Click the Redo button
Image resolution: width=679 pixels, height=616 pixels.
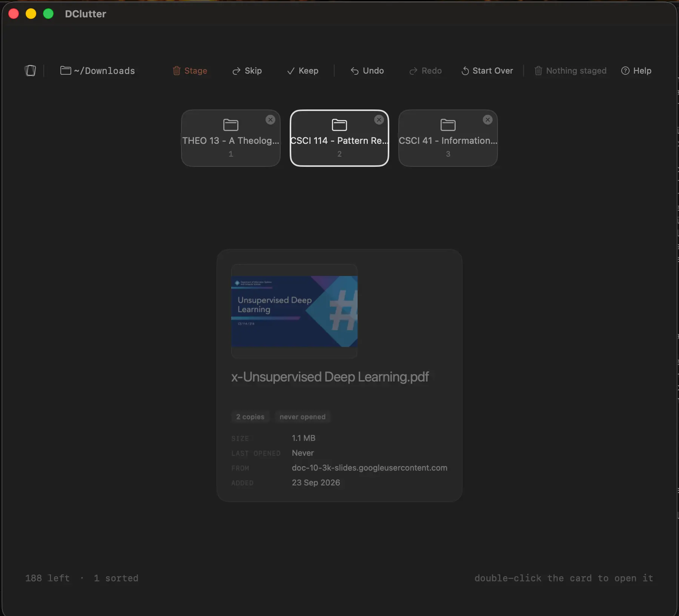pos(426,71)
